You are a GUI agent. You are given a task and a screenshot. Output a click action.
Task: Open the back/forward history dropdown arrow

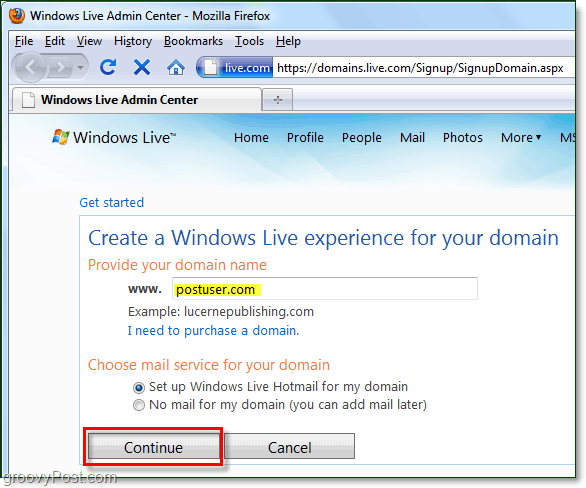80,68
